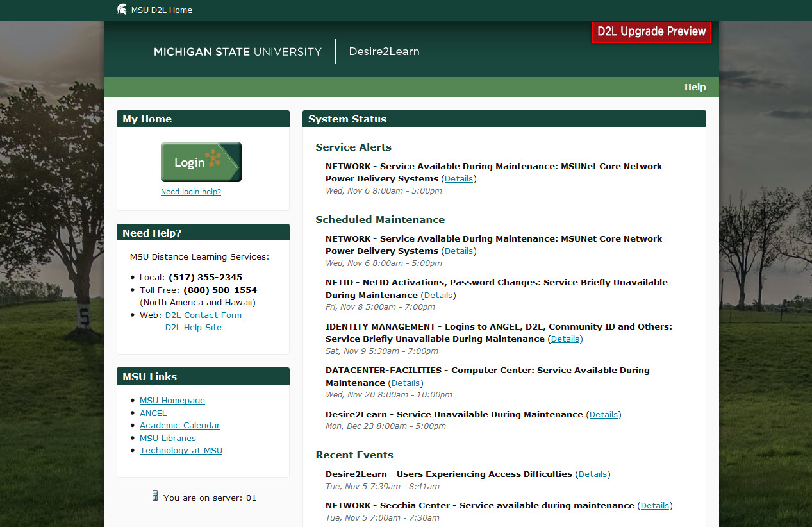Open Technology at MSU
Screen dimensions: 812x527
pos(181,450)
